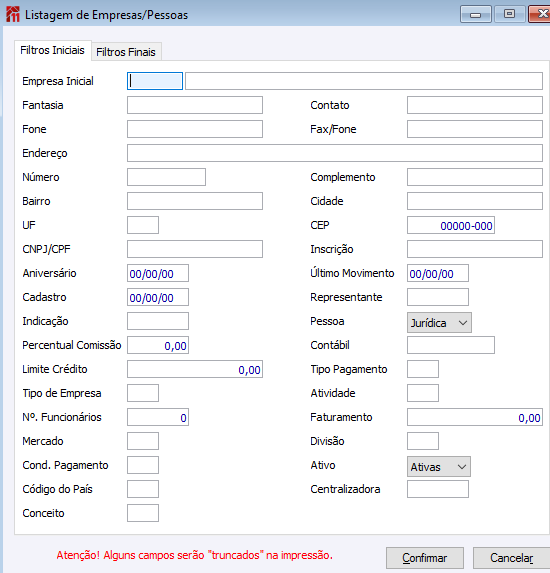This screenshot has width=550, height=573.
Task: Open the Ativo dropdown showing Ativas
Action: [439, 467]
